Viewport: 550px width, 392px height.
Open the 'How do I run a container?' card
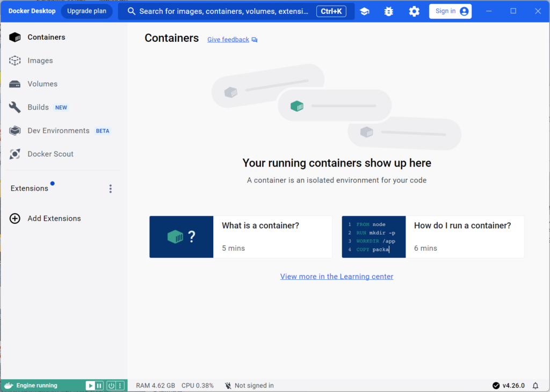[x=433, y=237]
